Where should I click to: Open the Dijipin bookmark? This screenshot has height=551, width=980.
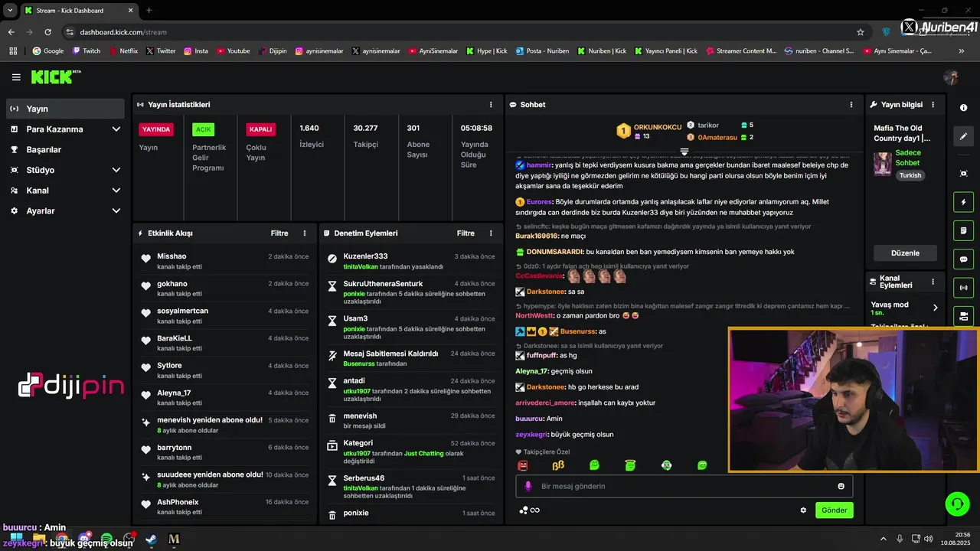pos(273,51)
